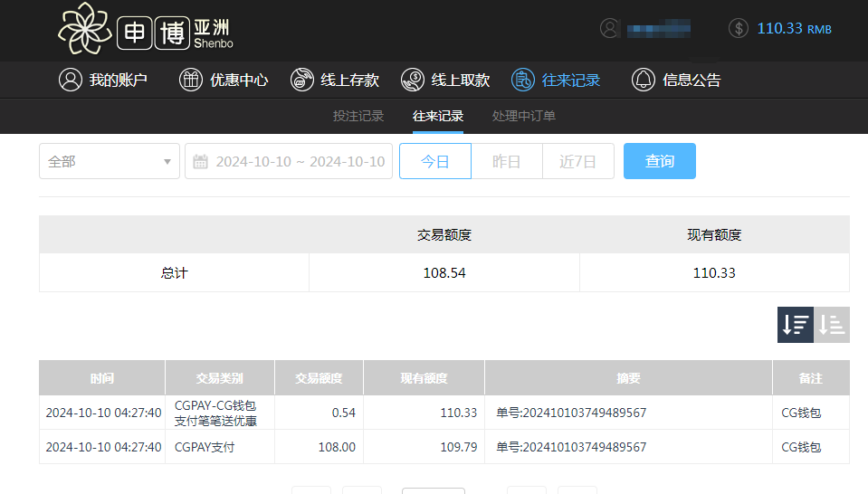Click the 查询 search button

point(659,161)
